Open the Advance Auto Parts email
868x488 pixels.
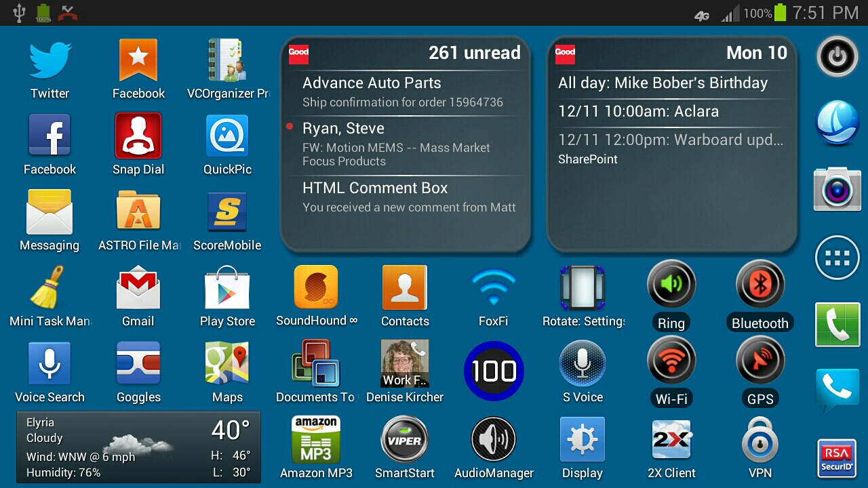tap(405, 92)
